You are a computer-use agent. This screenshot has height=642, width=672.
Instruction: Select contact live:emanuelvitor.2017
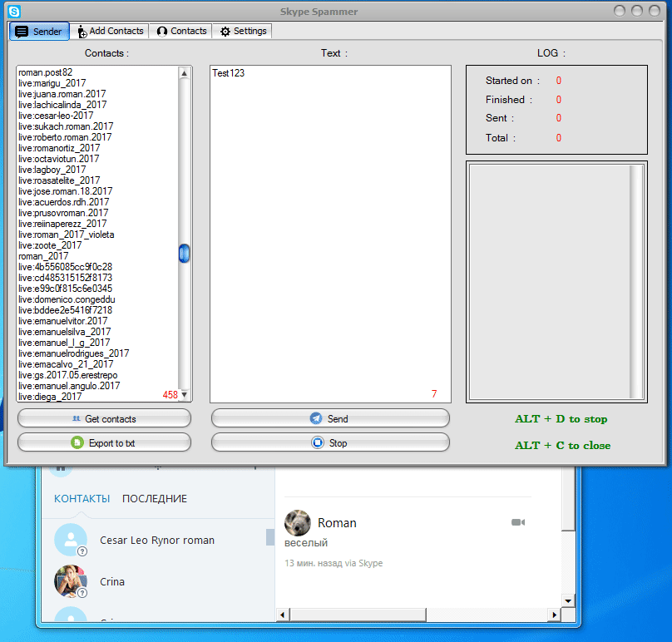pyautogui.click(x=63, y=320)
